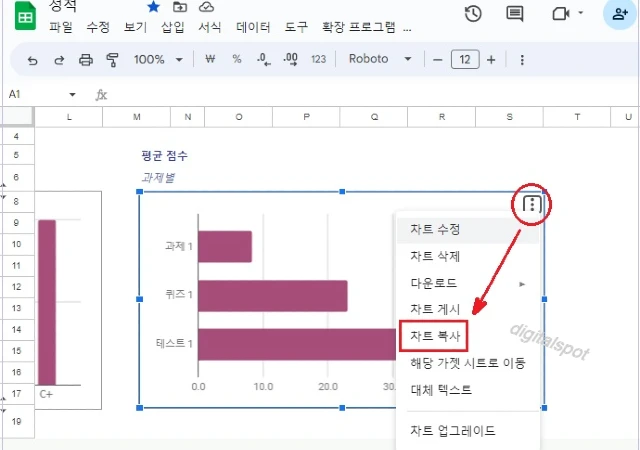Open the Google Sheets home icon
This screenshot has height=450, width=640.
(x=25, y=16)
